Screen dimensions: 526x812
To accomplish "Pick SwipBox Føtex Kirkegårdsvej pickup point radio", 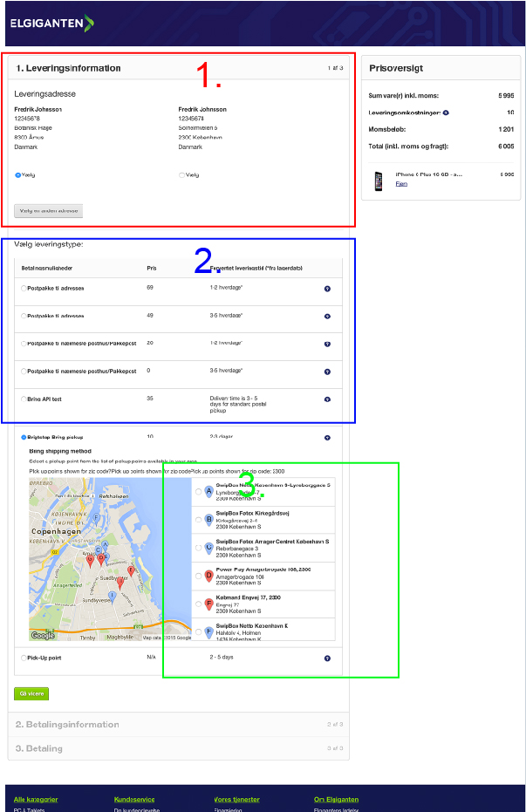I will [x=199, y=520].
